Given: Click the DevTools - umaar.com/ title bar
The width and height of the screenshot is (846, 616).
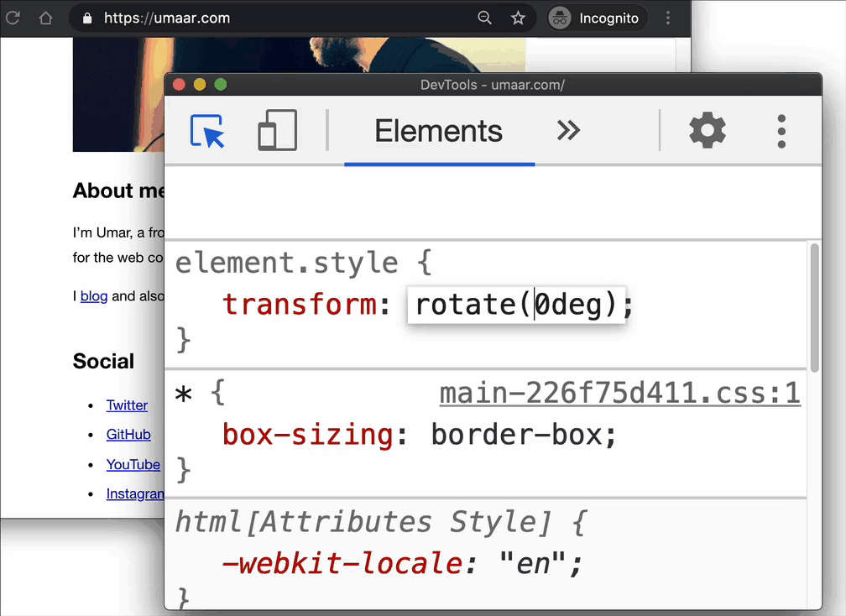Looking at the screenshot, I should [493, 85].
